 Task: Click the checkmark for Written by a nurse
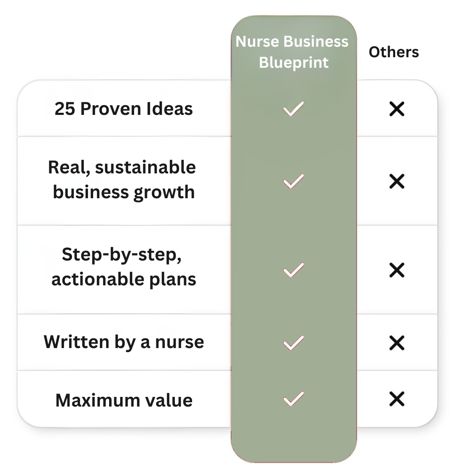pos(293,343)
